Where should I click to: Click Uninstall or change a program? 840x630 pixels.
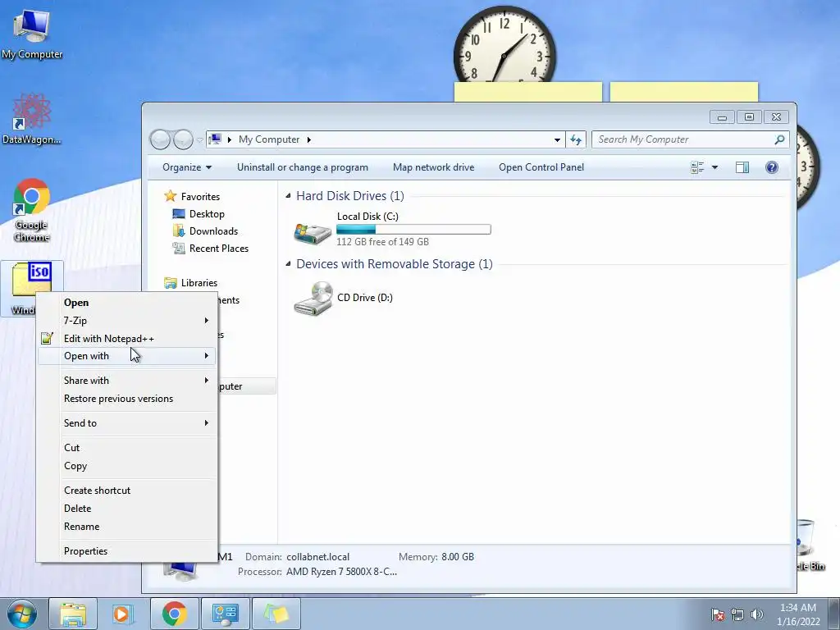point(303,167)
